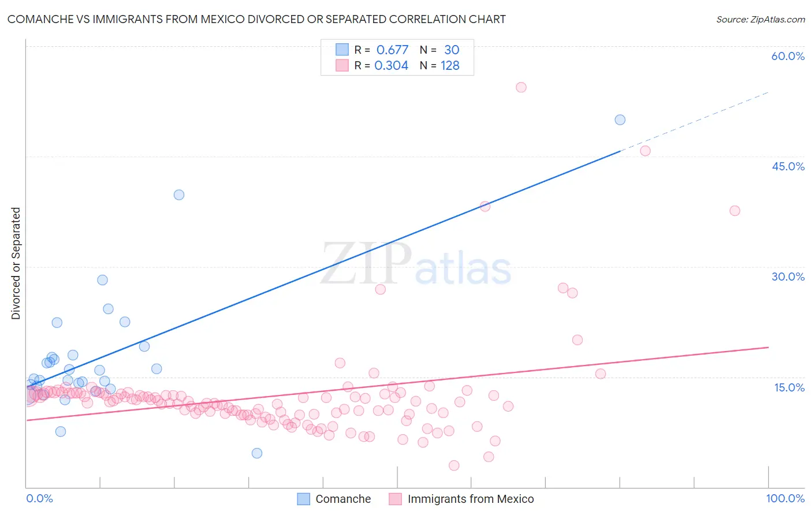Click the Divorced or Separated axis title

click(16, 263)
